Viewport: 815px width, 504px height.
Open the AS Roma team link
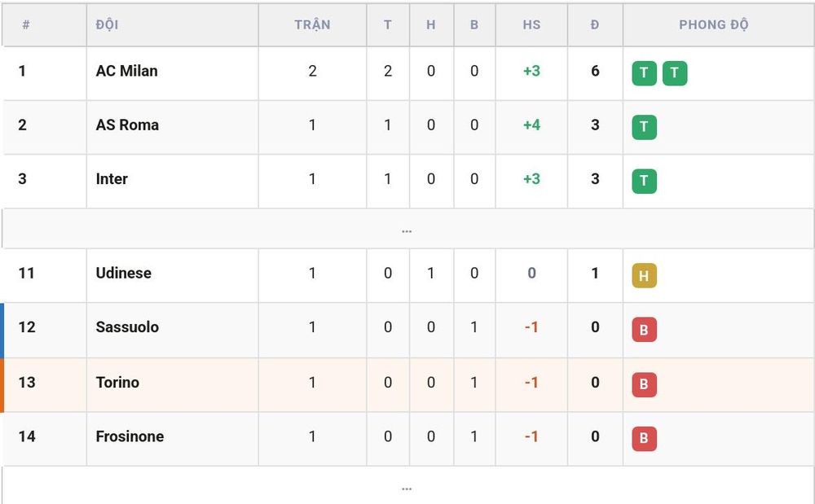(x=127, y=125)
